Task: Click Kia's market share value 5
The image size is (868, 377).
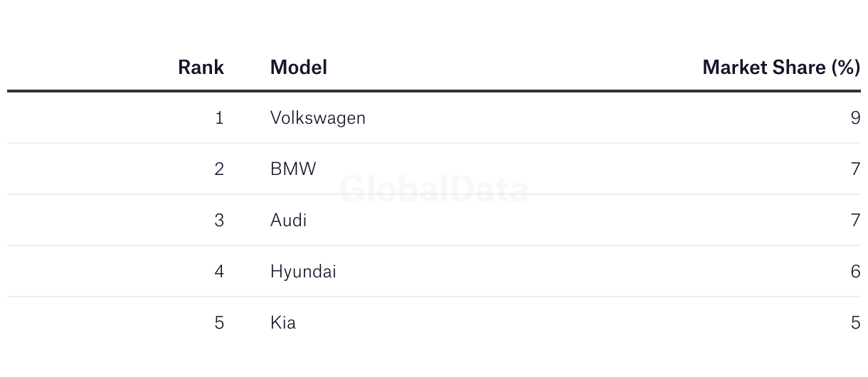Action: point(855,323)
